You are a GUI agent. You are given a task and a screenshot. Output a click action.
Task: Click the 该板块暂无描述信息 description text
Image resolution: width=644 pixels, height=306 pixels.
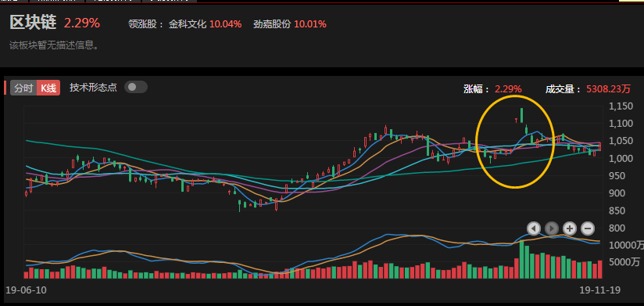54,45
